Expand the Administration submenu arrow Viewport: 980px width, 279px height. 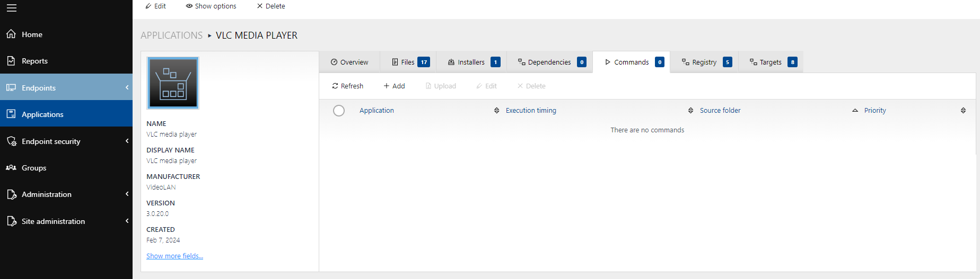[x=127, y=194]
